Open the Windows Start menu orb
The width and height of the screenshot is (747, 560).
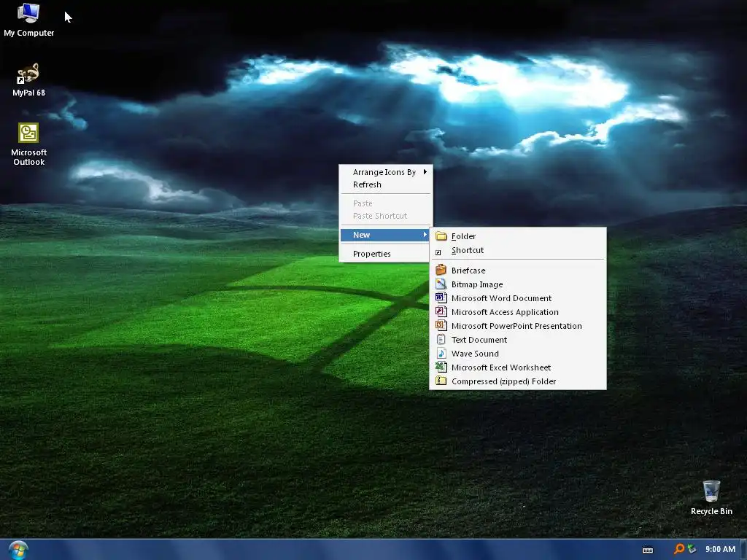(x=18, y=550)
